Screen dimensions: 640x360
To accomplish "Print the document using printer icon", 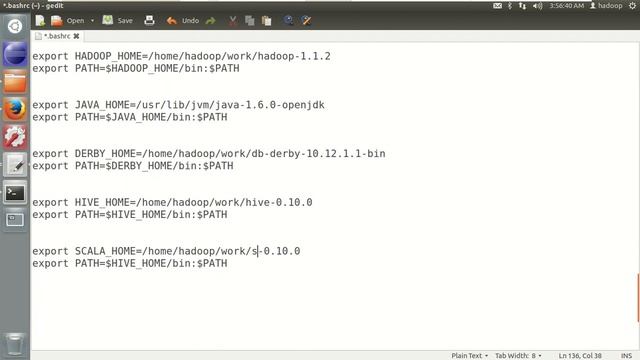I will point(149,20).
